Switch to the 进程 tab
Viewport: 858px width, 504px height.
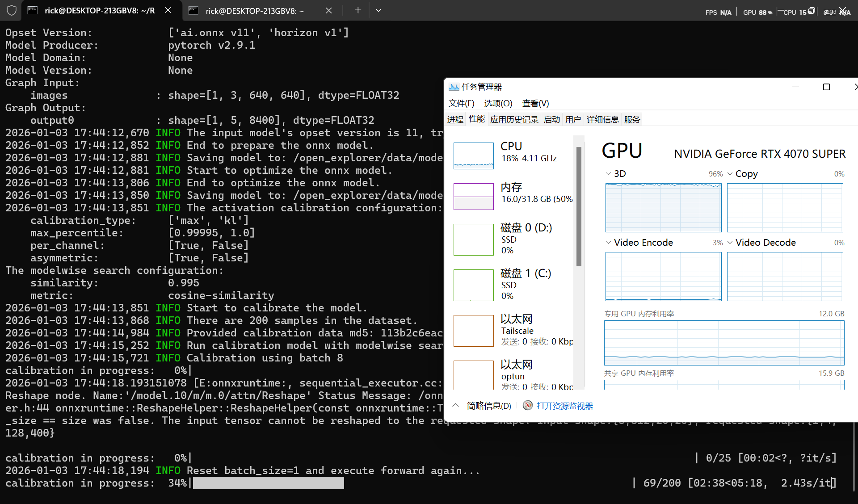455,119
